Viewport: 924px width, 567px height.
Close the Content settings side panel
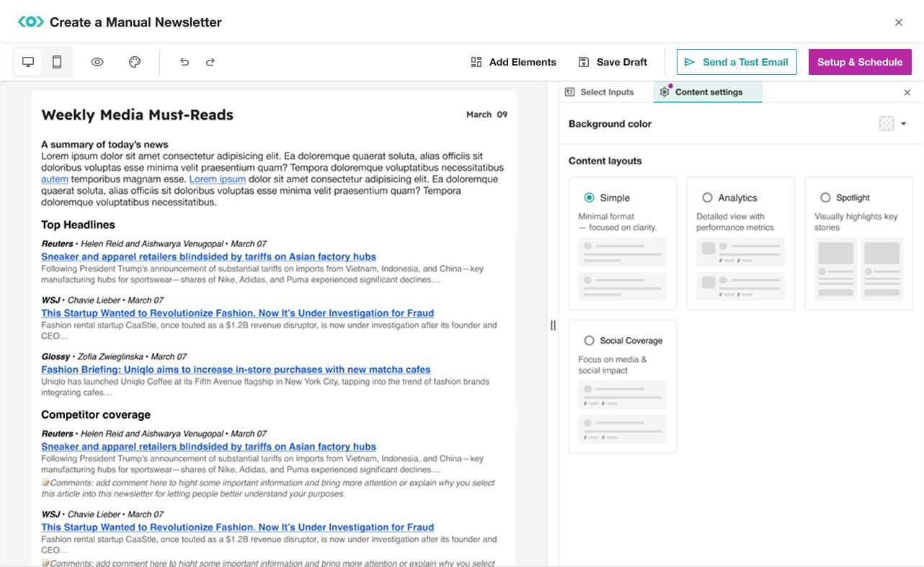click(x=907, y=92)
